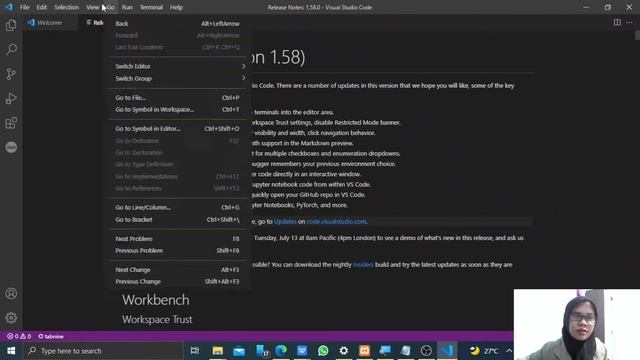The height and width of the screenshot is (360, 640).
Task: Open the Run menu
Action: coord(127,7)
